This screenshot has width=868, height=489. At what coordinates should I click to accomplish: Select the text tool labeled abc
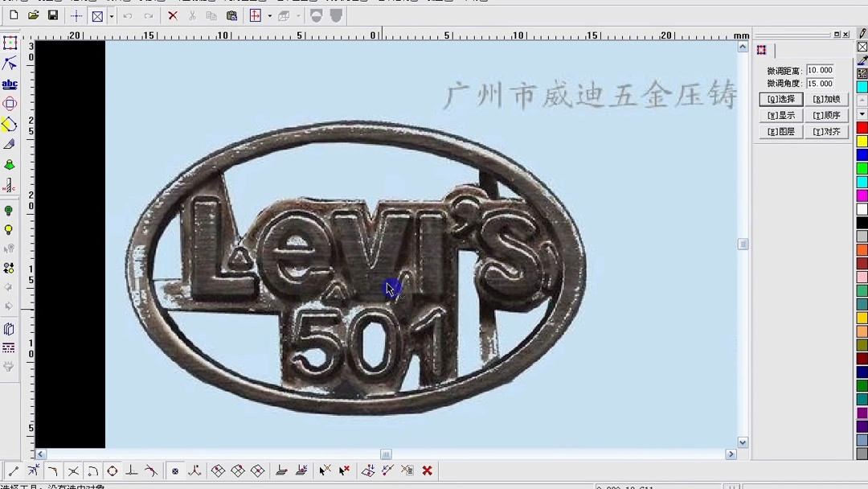coord(10,84)
